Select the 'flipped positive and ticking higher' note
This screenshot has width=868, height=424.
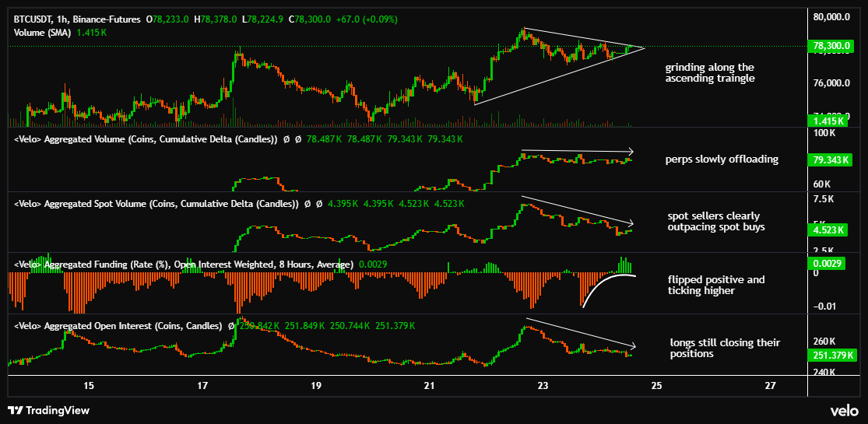click(x=716, y=285)
